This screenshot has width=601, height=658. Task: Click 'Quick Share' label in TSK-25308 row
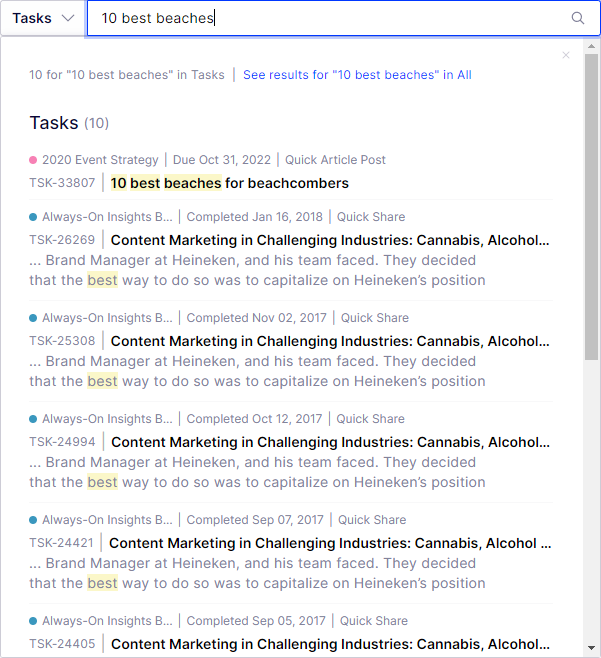375,318
